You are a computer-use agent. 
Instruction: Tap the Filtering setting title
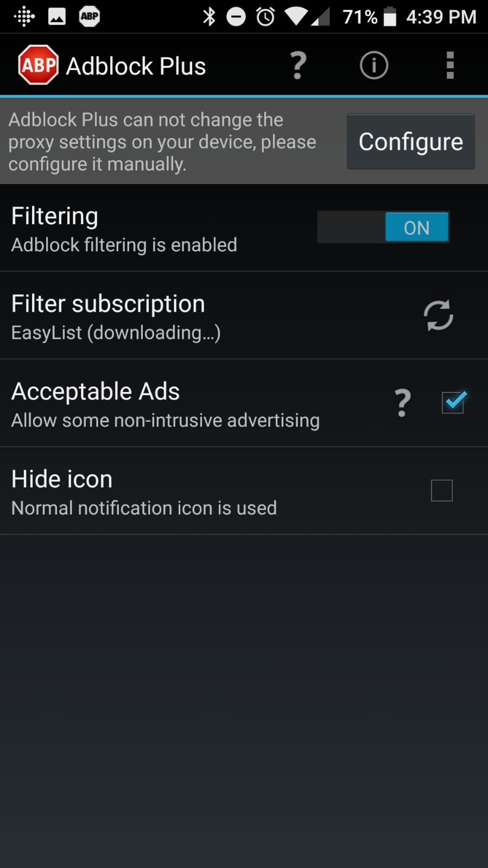point(55,216)
